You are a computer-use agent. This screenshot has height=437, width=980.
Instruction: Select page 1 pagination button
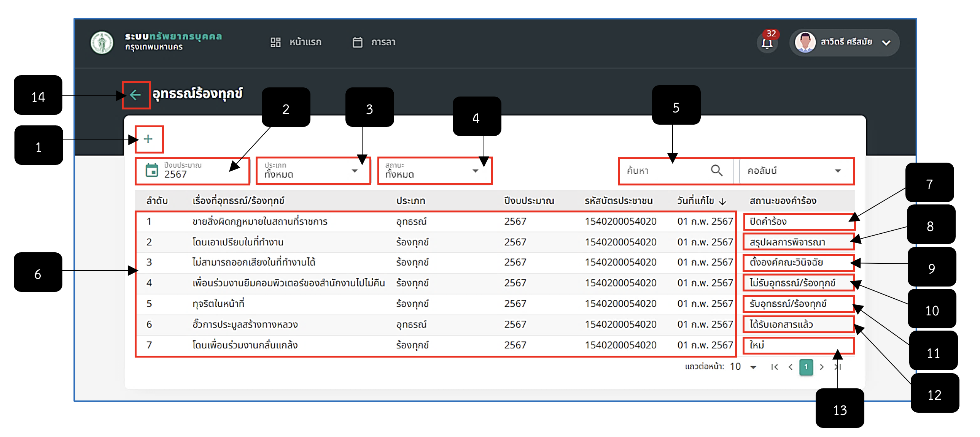point(806,367)
